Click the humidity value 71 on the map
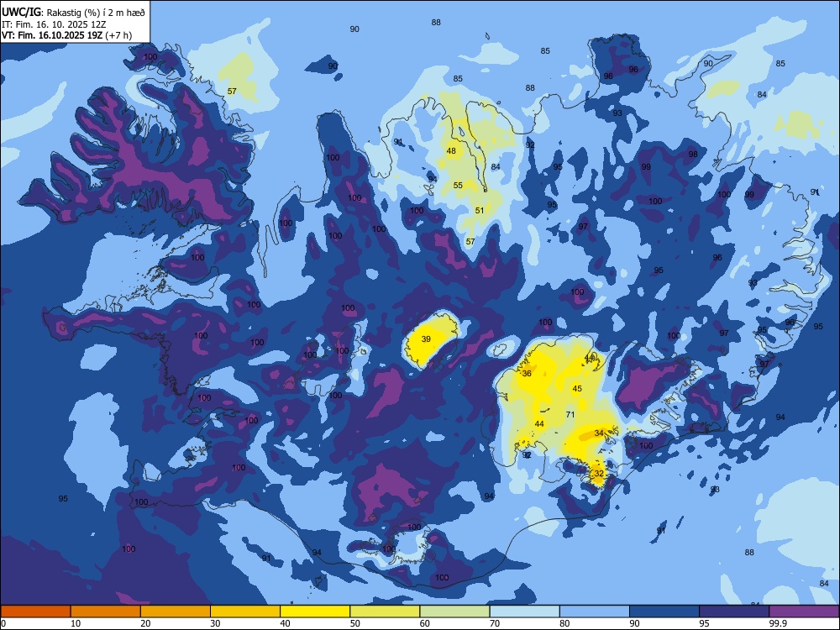 click(x=570, y=415)
